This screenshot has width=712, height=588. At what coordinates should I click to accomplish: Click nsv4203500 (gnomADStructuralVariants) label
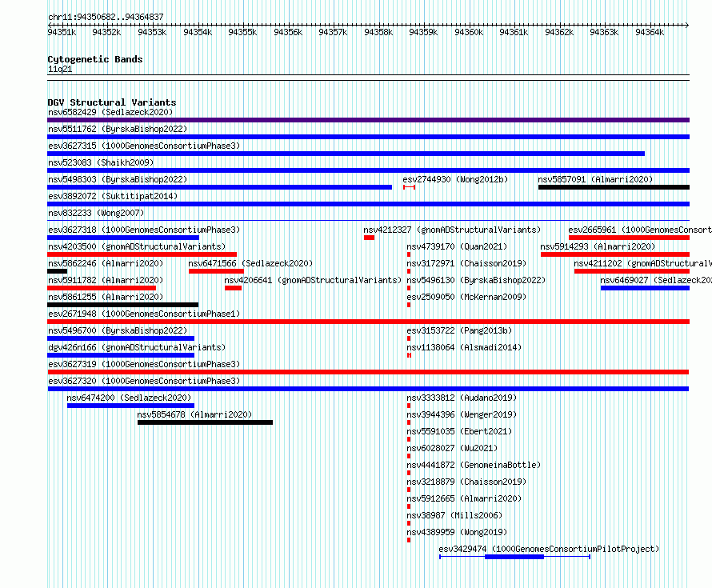point(137,246)
